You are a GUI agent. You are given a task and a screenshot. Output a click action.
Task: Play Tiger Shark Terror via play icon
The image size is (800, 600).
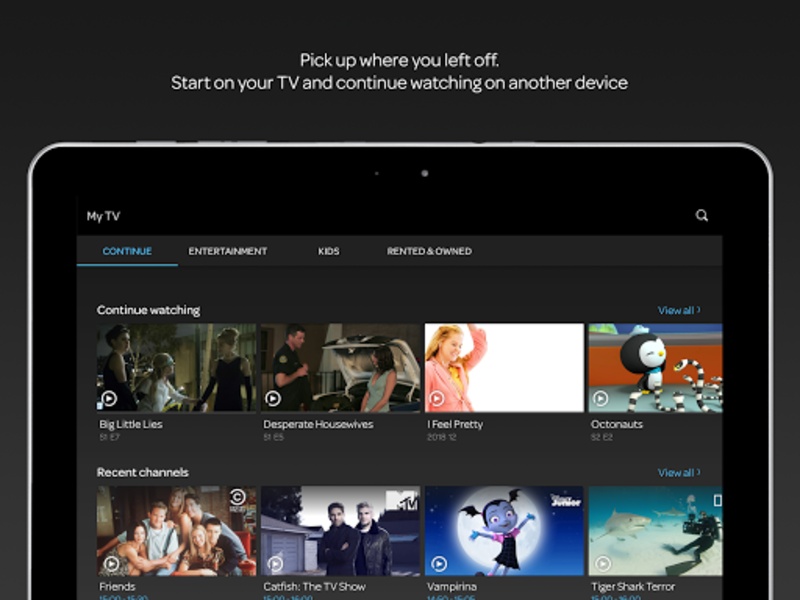[x=603, y=563]
